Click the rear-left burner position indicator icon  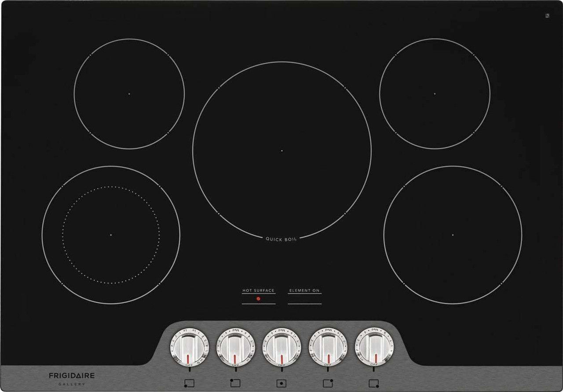pos(235,382)
